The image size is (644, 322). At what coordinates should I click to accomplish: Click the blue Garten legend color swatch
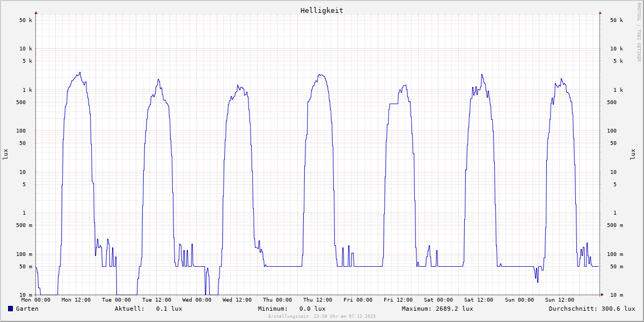[x=10, y=309]
